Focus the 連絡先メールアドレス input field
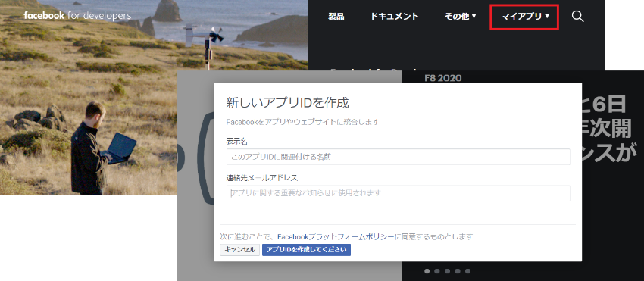The width and height of the screenshot is (644, 281). 398,193
